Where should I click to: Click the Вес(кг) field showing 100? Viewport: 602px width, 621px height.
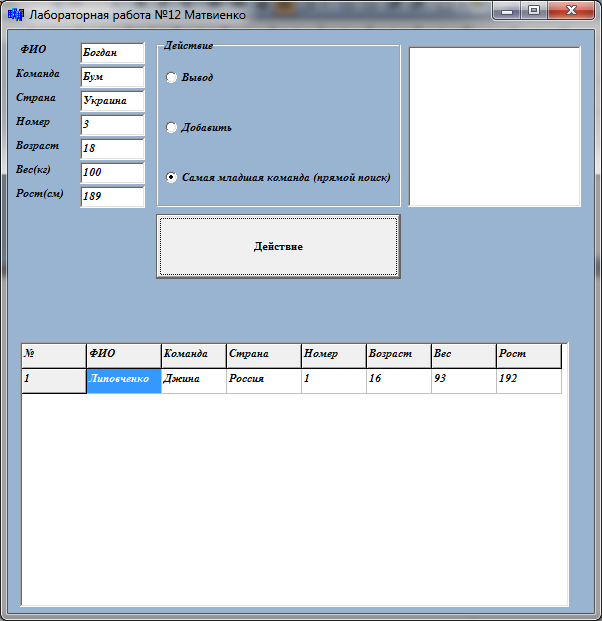click(112, 172)
